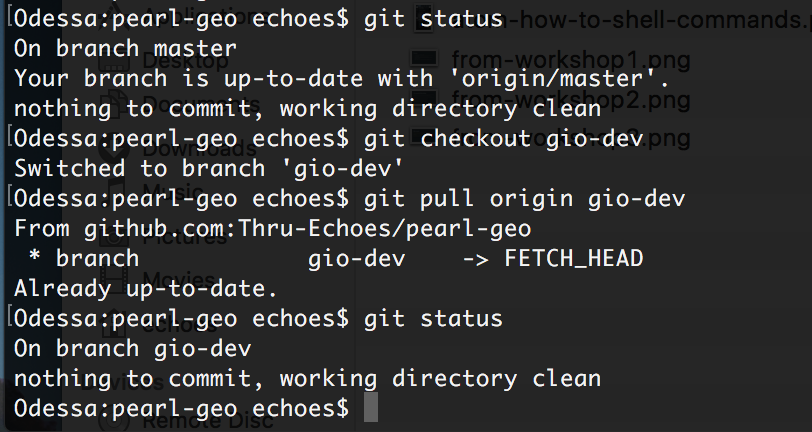Click the FETCH_HEAD text in pull output
Image resolution: width=812 pixels, height=432 pixels.
click(x=574, y=258)
